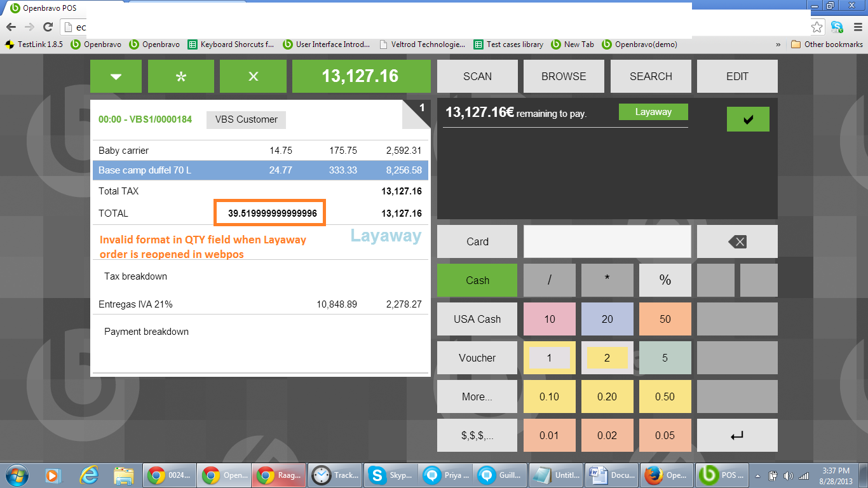Click the backspace key on the keypad
This screenshot has height=488, width=868.
(737, 241)
